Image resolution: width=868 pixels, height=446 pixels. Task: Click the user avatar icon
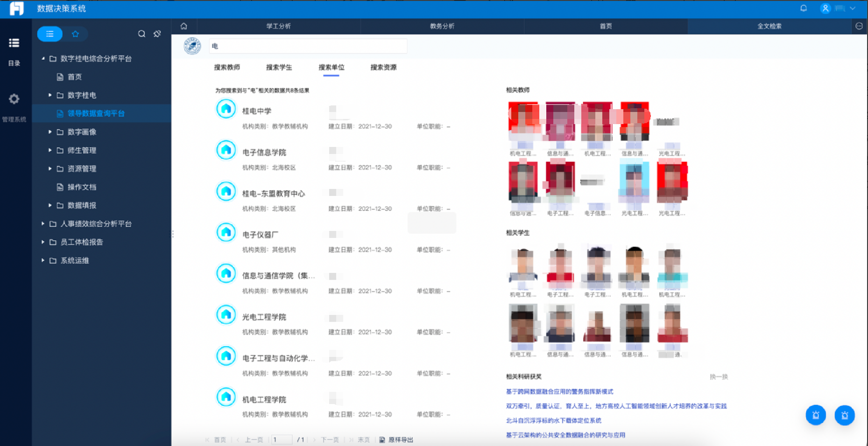tap(826, 8)
